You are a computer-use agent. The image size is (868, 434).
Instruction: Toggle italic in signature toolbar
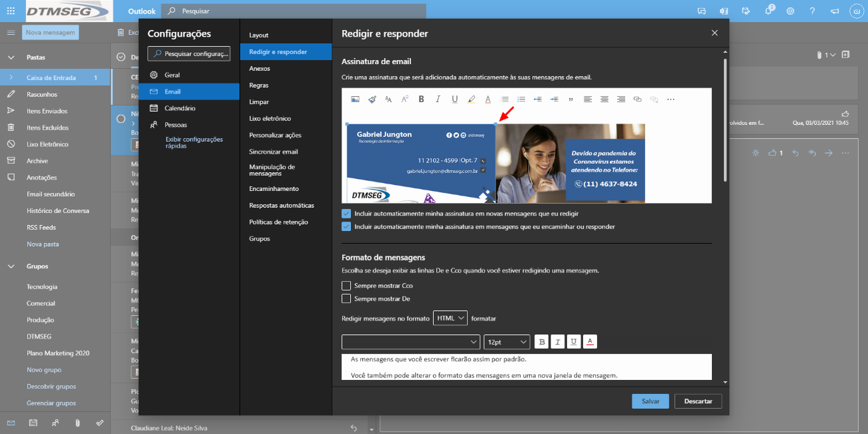438,99
